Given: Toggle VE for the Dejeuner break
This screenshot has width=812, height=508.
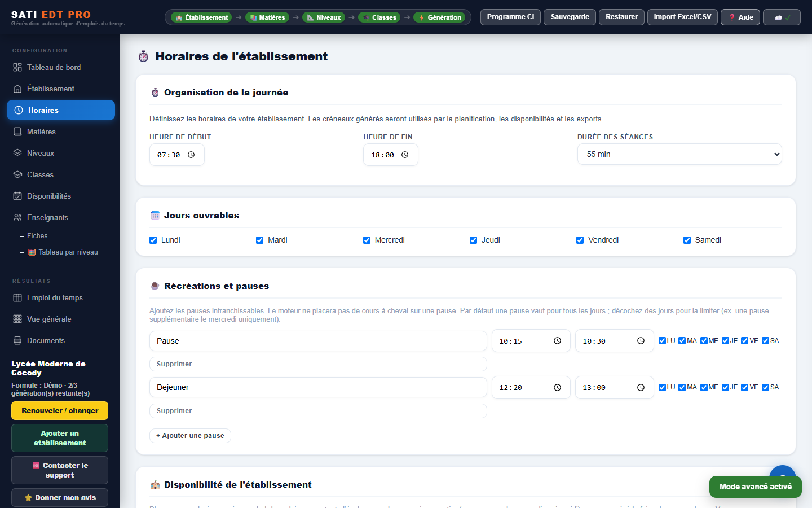Looking at the screenshot, I should [744, 387].
